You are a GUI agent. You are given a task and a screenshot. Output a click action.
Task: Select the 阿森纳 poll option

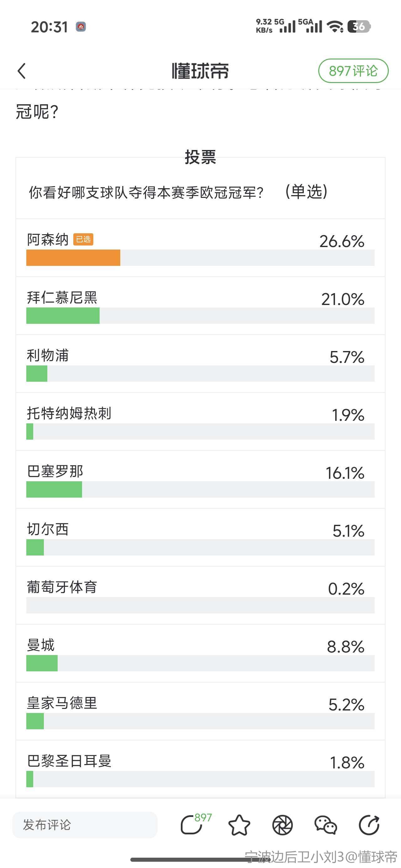(200, 248)
